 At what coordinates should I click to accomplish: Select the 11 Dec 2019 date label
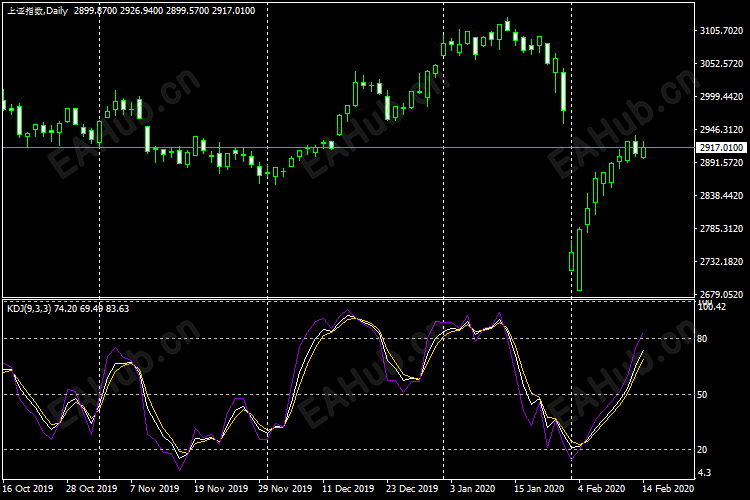point(348,489)
